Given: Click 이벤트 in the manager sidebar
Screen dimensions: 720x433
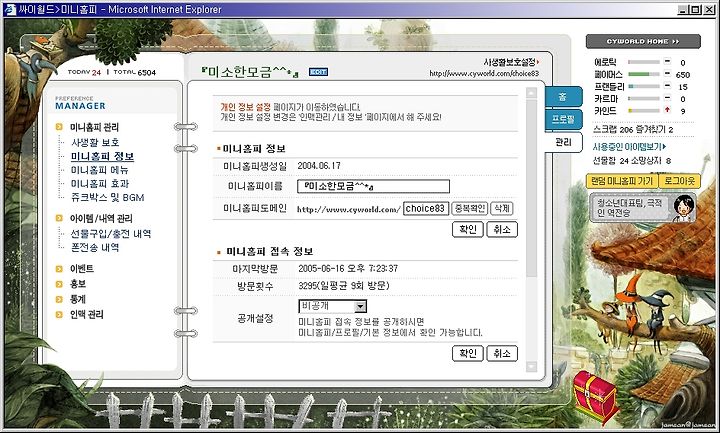Looking at the screenshot, I should [x=82, y=269].
